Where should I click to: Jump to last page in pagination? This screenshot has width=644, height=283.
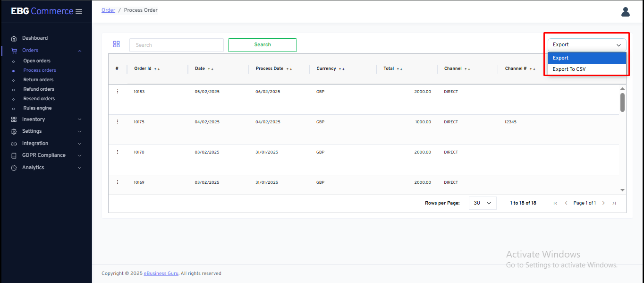click(x=614, y=203)
